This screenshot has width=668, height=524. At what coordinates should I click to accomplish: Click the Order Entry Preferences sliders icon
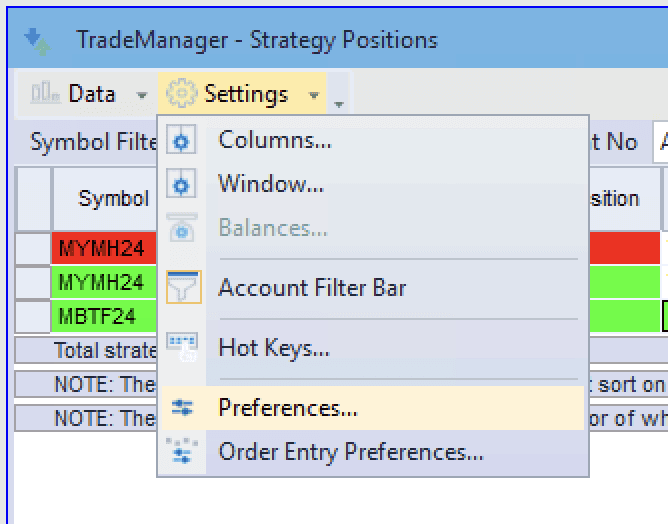[x=182, y=451]
